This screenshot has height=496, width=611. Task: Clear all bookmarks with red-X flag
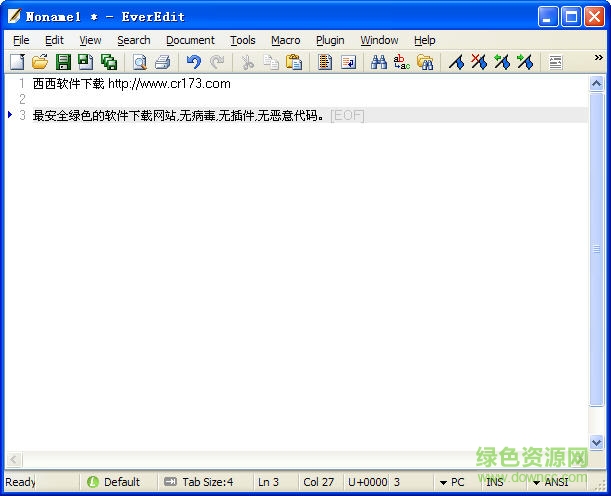point(479,62)
